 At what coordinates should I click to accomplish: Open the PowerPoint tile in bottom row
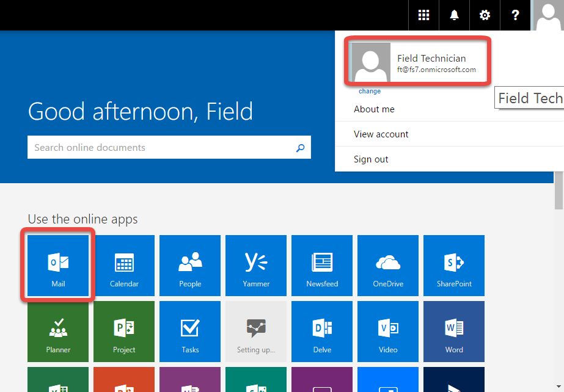point(124,379)
